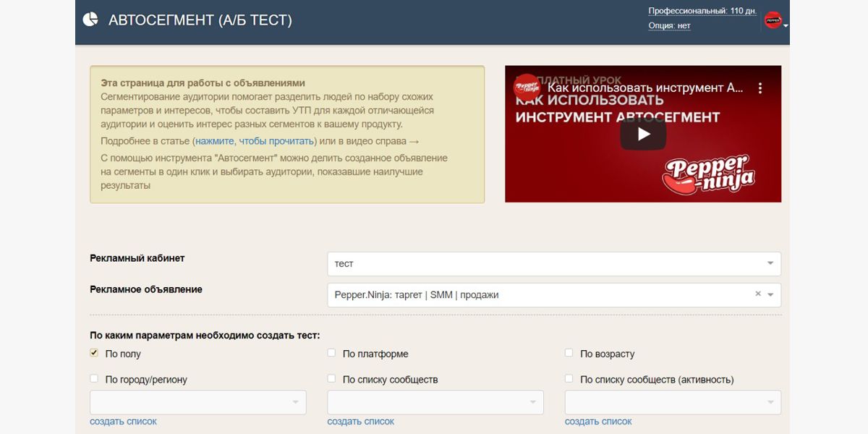
Task: Open the video's three-dot options menu
Action: 759,88
